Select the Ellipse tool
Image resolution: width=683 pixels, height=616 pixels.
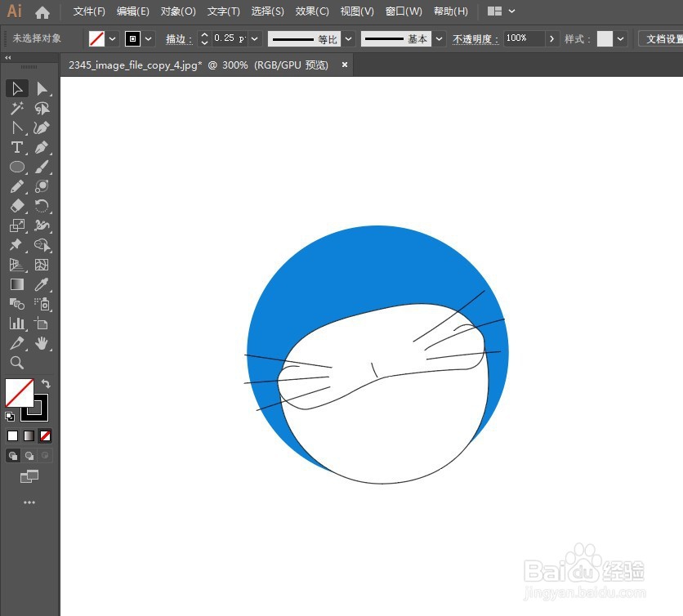tap(17, 167)
